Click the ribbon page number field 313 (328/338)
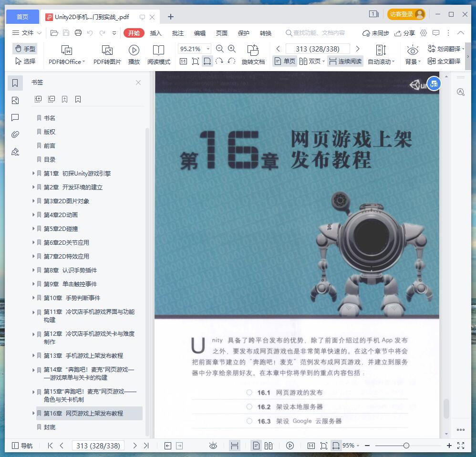476x457 pixels. (318, 49)
